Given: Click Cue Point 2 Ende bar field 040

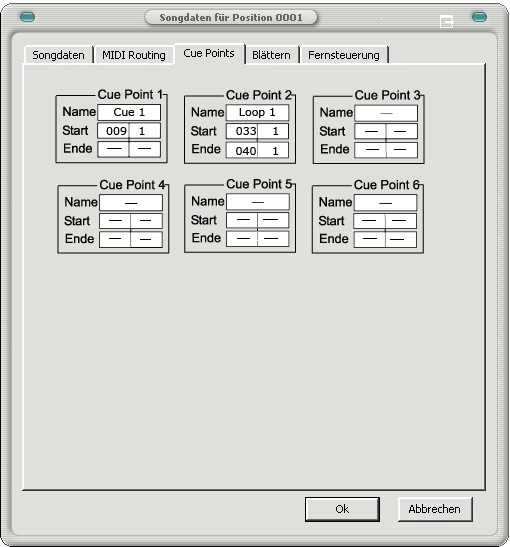Looking at the screenshot, I should (242, 150).
